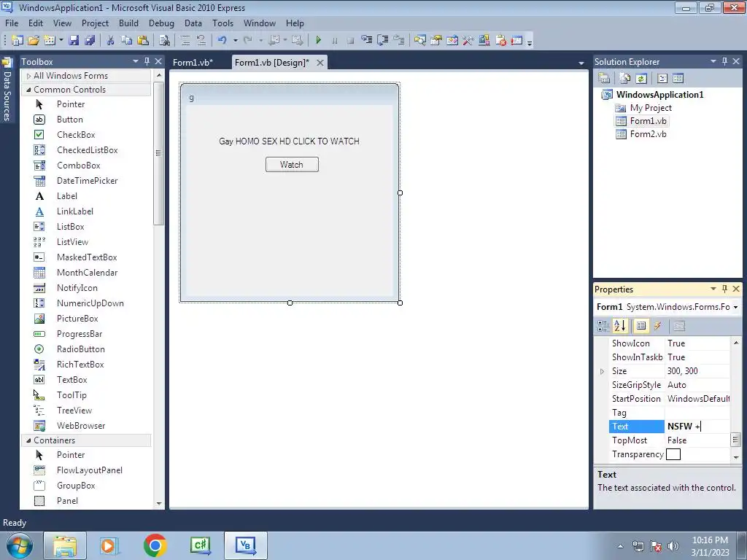This screenshot has width=747, height=560.
Task: Select the PictureBox control in Toolbox
Action: 77,319
